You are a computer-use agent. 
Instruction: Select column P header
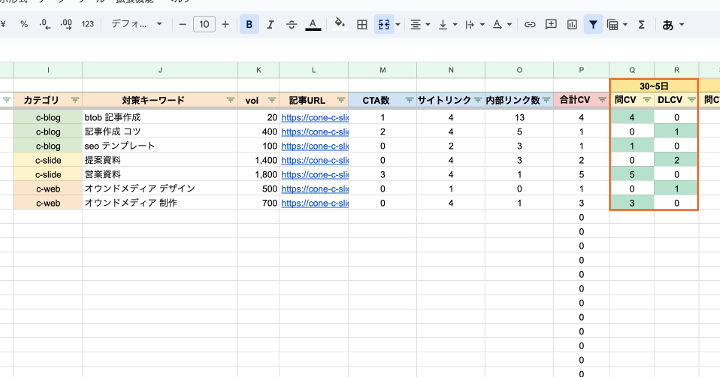[x=581, y=70]
